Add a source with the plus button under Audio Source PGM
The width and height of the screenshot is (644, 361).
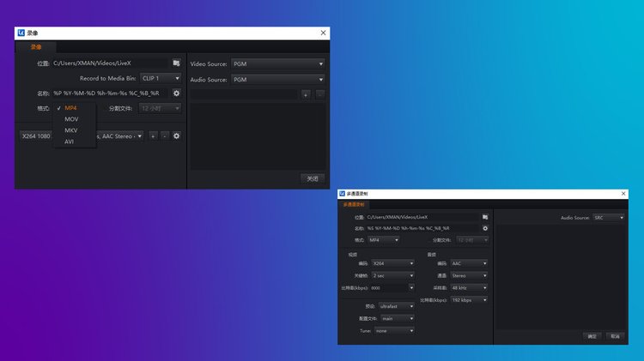[306, 93]
